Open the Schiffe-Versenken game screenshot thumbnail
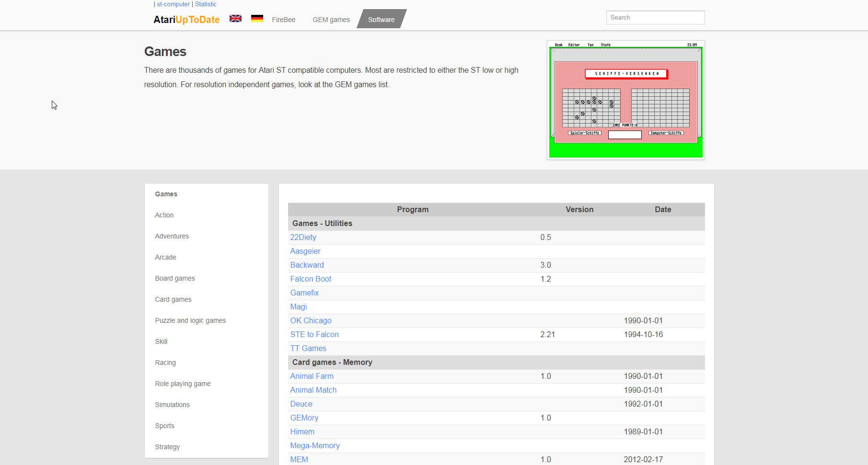The width and height of the screenshot is (868, 465). coord(625,100)
